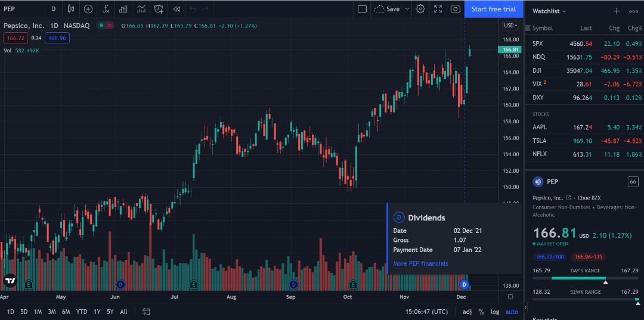644x320 pixels.
Task: Select NDQ row in the watchlist
Action: click(585, 57)
